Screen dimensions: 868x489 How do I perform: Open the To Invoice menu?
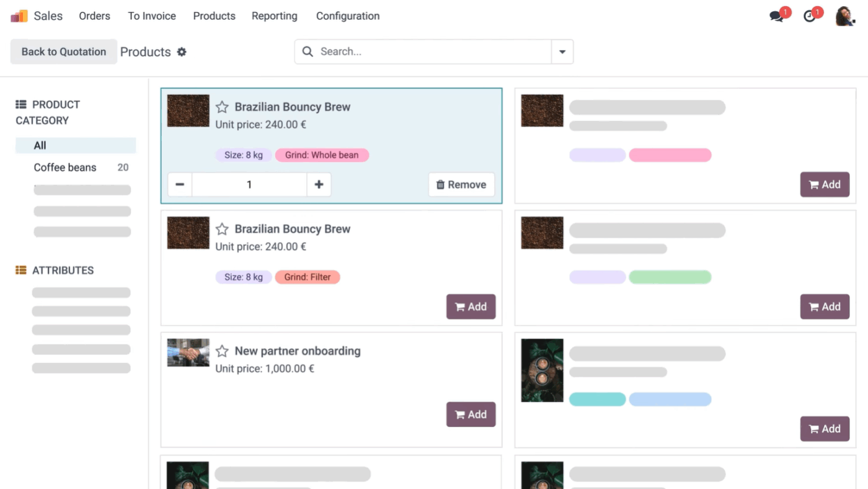coord(152,16)
